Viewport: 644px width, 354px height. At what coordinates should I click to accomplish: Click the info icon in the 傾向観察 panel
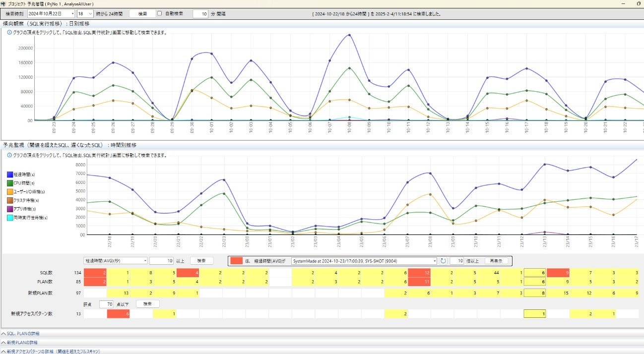point(9,33)
